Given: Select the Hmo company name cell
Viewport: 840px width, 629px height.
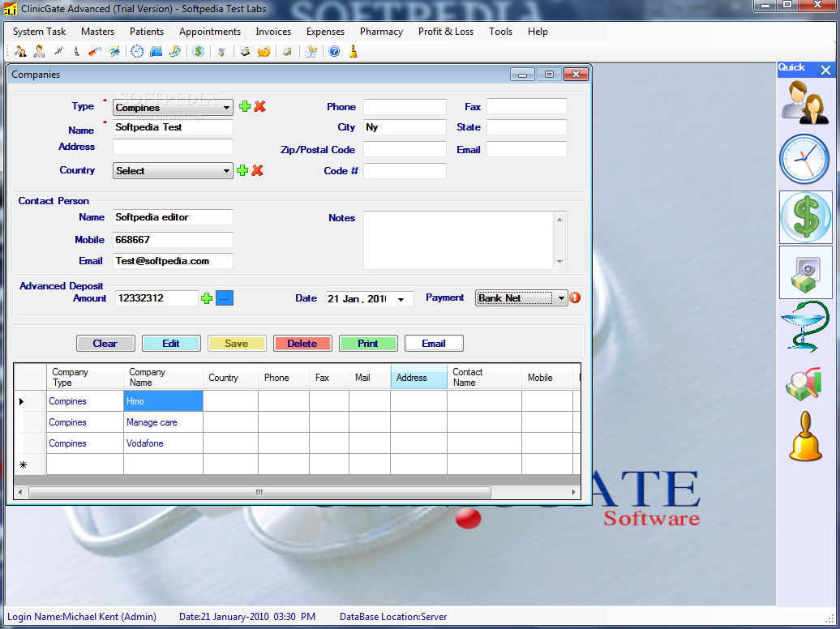Looking at the screenshot, I should (x=164, y=401).
